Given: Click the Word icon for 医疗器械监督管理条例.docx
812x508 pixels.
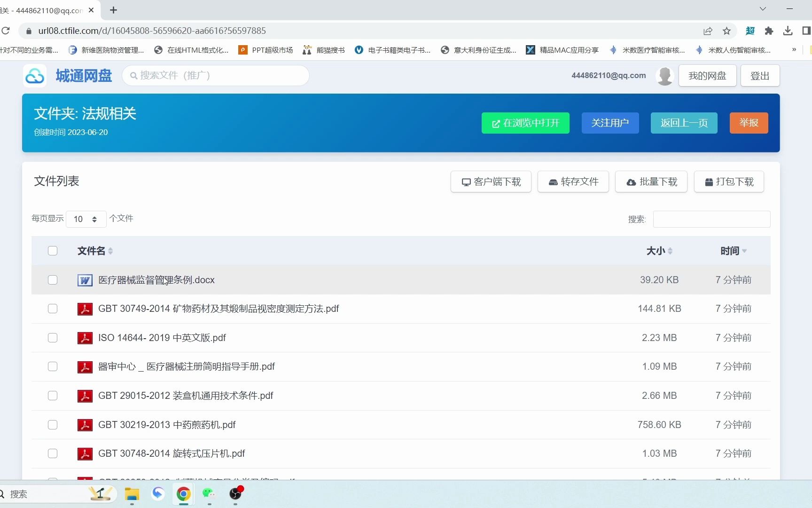Looking at the screenshot, I should click(85, 280).
